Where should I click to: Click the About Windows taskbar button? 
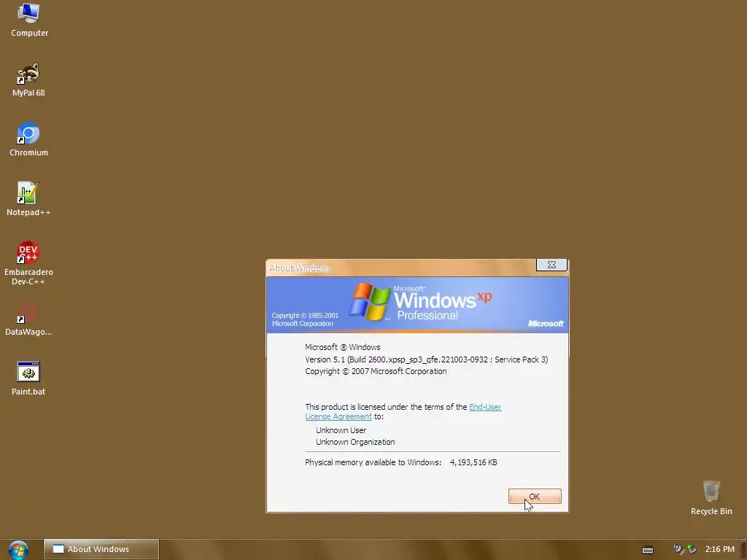pos(101,549)
